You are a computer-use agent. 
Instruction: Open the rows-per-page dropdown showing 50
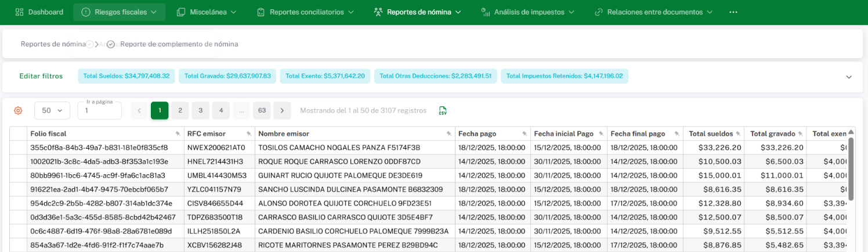tap(52, 110)
